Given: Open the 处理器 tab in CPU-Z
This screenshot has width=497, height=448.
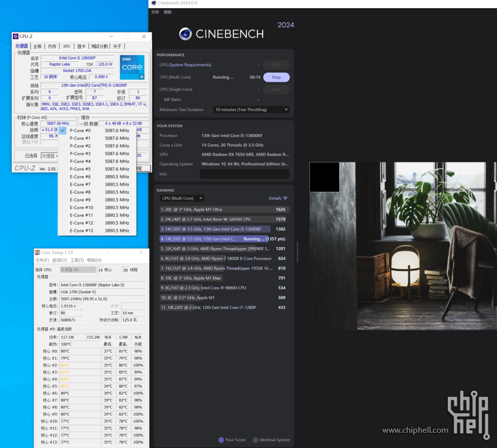Looking at the screenshot, I should tap(21, 46).
